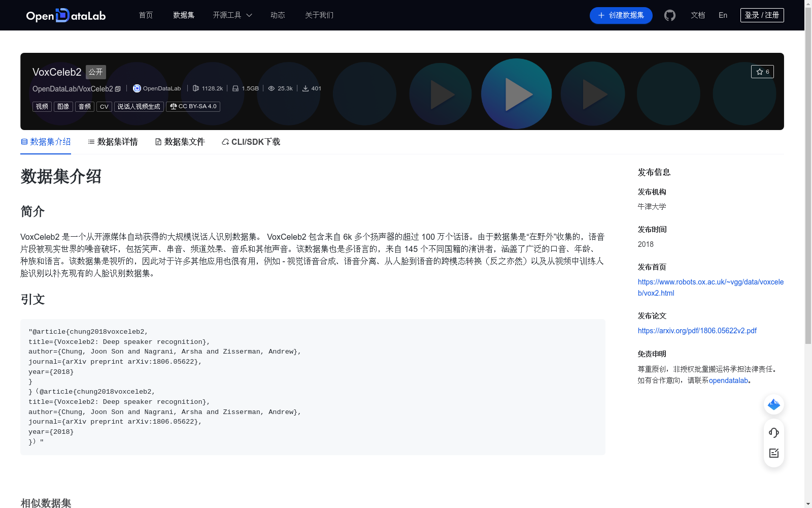
Task: Click the 说话人视频生成 tag
Action: pyautogui.click(x=139, y=107)
